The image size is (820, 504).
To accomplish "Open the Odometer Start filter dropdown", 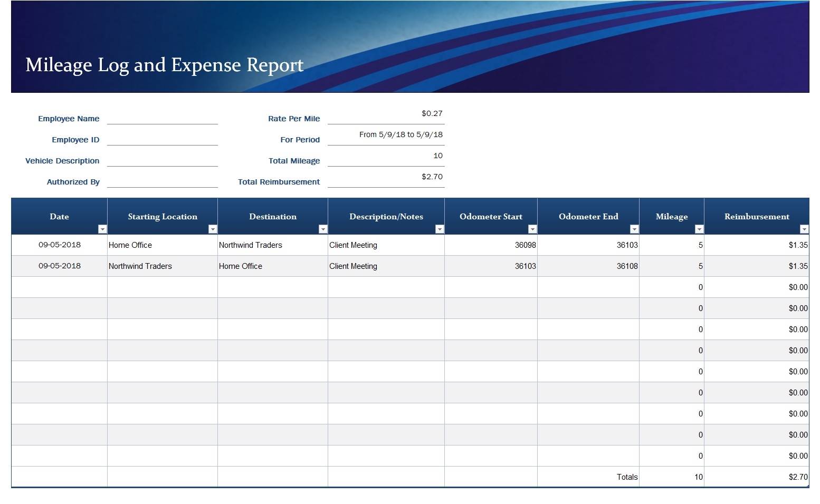I will 532,229.
